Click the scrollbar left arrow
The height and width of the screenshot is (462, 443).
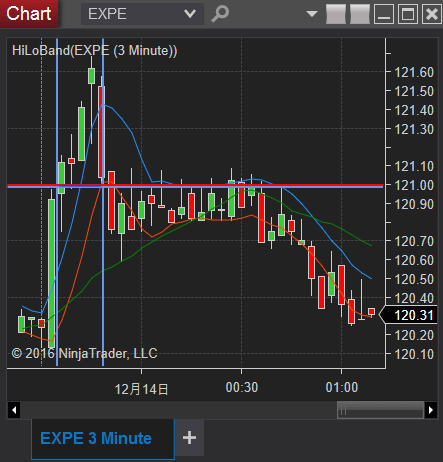click(x=14, y=410)
